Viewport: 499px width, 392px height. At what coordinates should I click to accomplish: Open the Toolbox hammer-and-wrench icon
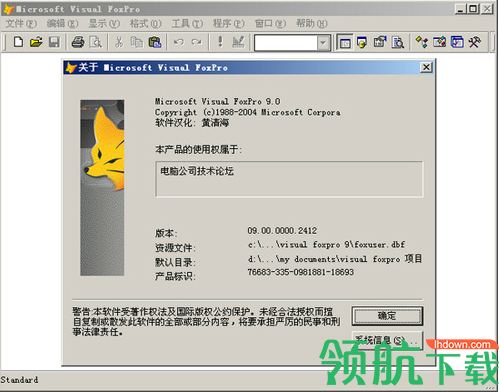point(475,42)
